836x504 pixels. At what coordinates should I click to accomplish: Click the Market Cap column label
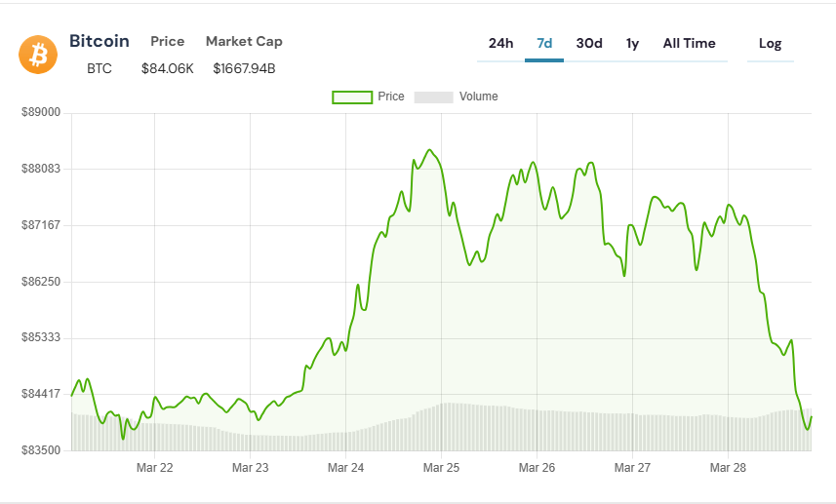[x=244, y=42]
